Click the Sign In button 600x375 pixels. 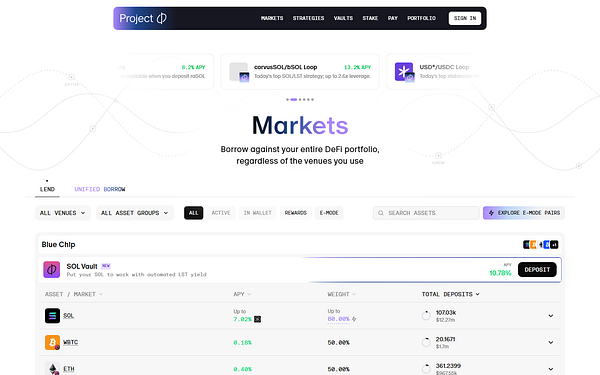coord(465,18)
